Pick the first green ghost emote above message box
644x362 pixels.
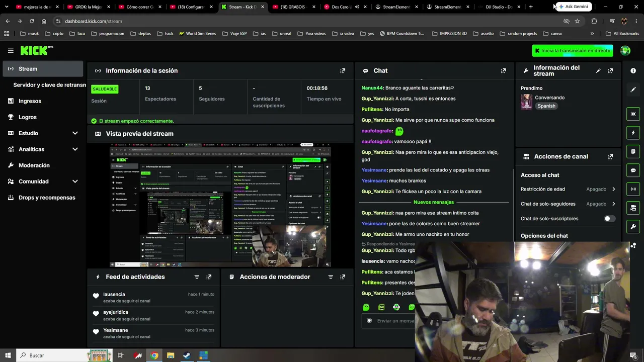pyautogui.click(x=366, y=307)
